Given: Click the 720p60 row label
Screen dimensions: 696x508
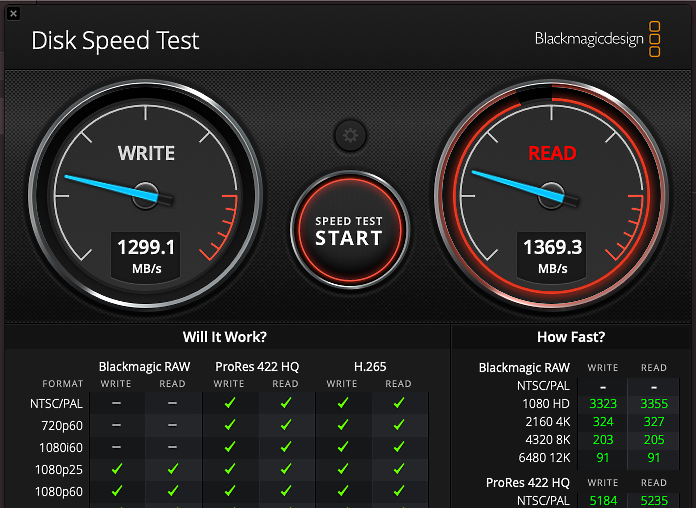Looking at the screenshot, I should (x=62, y=426).
